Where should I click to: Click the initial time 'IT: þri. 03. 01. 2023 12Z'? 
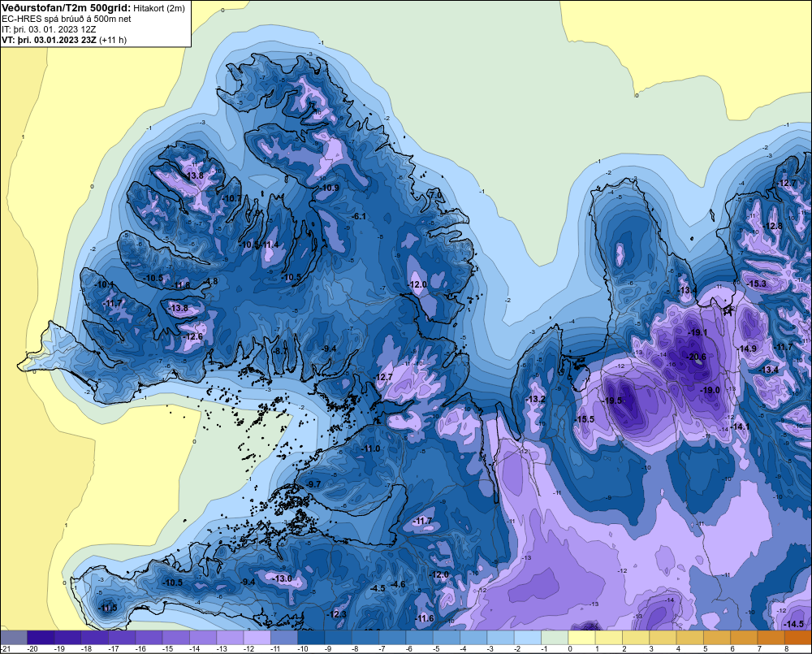[x=49, y=29]
